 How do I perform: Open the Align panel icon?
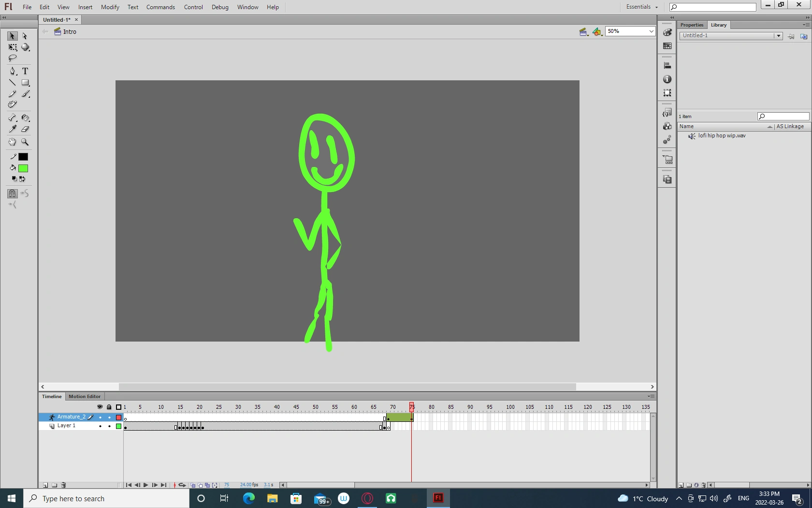(x=667, y=64)
